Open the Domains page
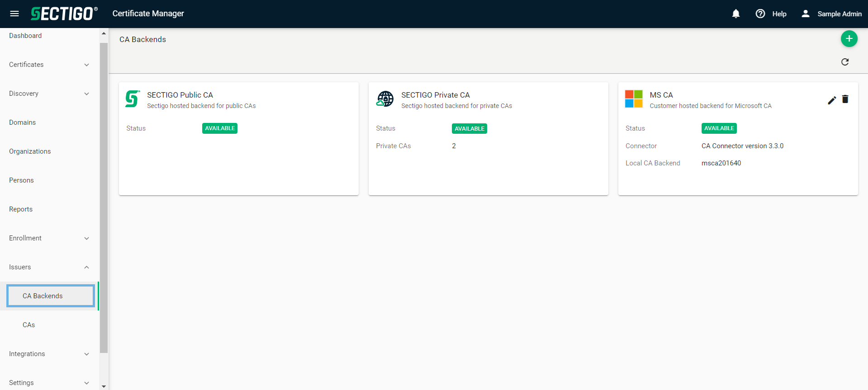This screenshot has height=390, width=868. pyautogui.click(x=22, y=122)
